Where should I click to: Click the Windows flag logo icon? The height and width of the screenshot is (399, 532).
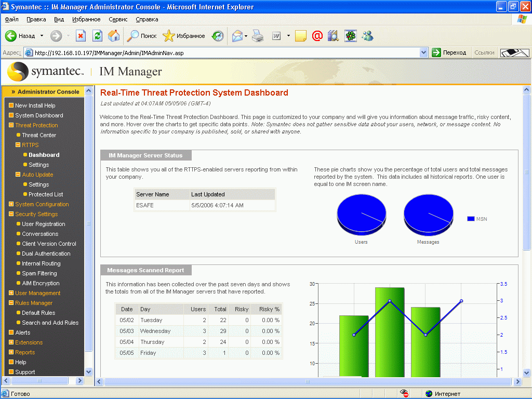pyautogui.click(x=522, y=19)
